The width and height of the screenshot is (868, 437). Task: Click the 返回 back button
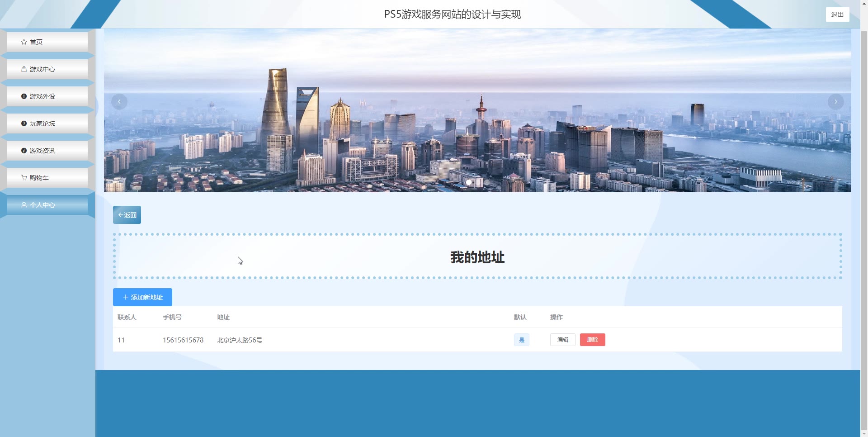click(x=127, y=215)
